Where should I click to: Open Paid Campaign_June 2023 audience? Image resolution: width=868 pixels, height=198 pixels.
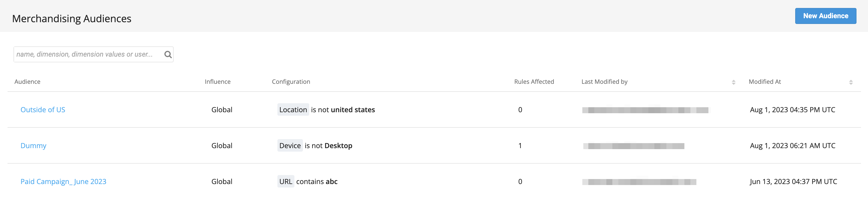point(63,182)
